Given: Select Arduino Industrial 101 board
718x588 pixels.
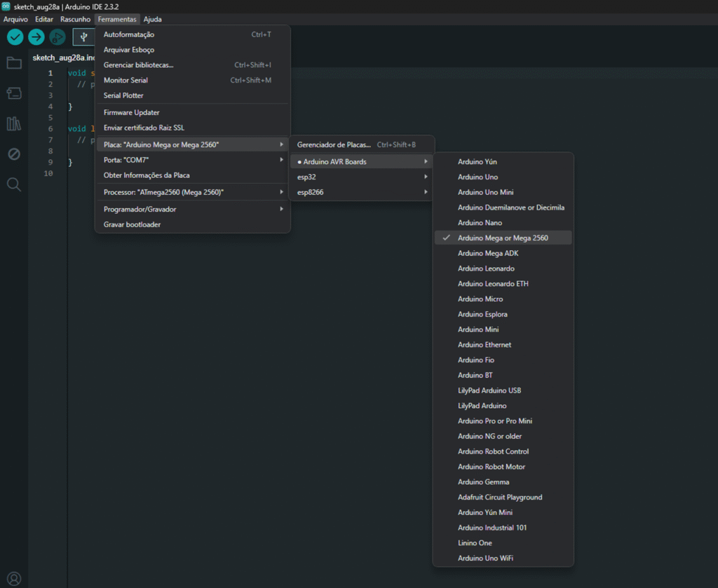Looking at the screenshot, I should coord(503,528).
